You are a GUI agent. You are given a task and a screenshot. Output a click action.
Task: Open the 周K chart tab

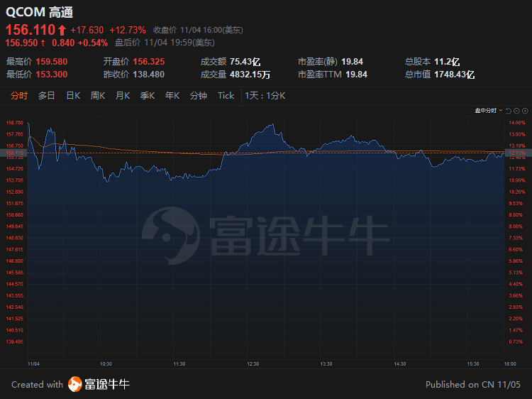[98, 96]
